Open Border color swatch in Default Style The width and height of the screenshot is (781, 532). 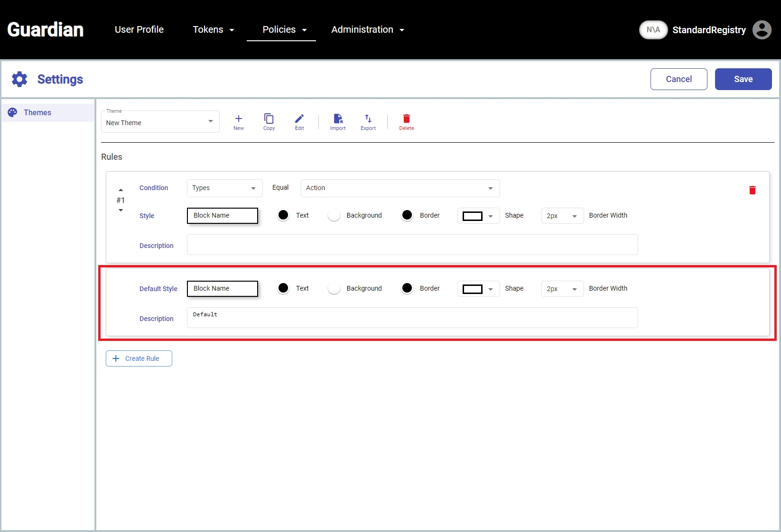(407, 288)
